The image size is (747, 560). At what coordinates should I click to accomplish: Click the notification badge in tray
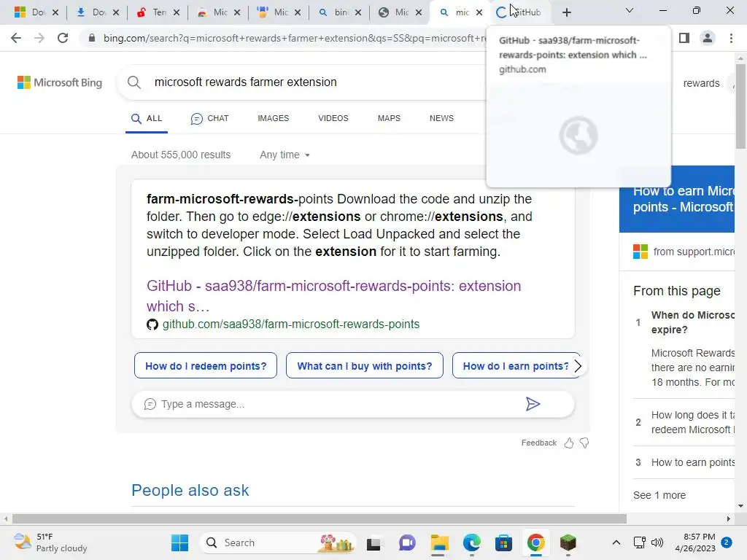(x=727, y=542)
